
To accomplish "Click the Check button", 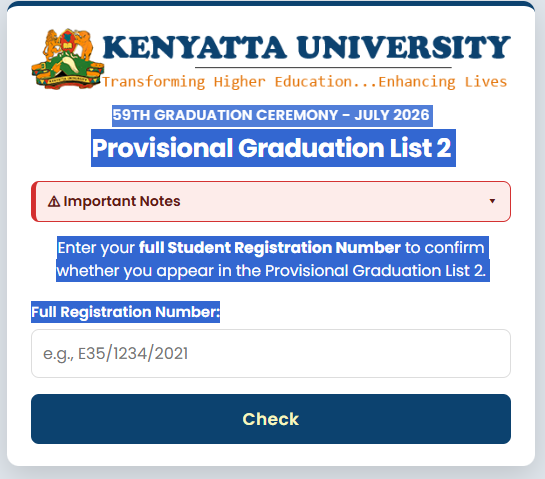I will 271,419.
